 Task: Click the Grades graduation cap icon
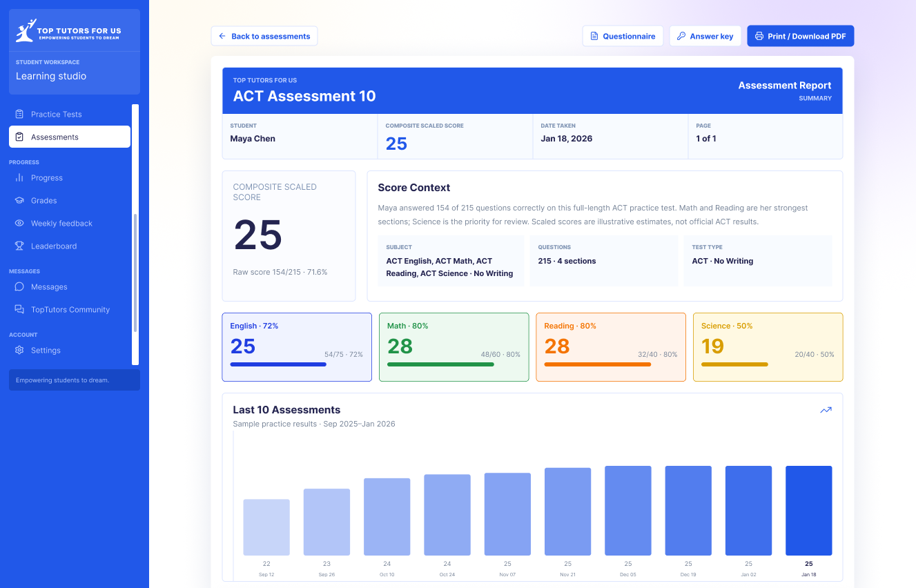point(19,200)
